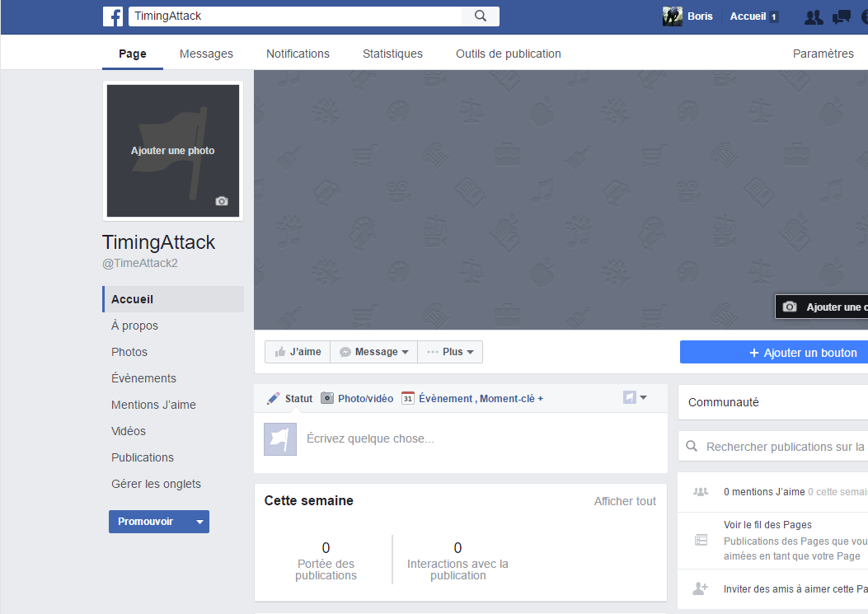Click the Boris profile name
Screen dimensions: 868x614
[700, 16]
